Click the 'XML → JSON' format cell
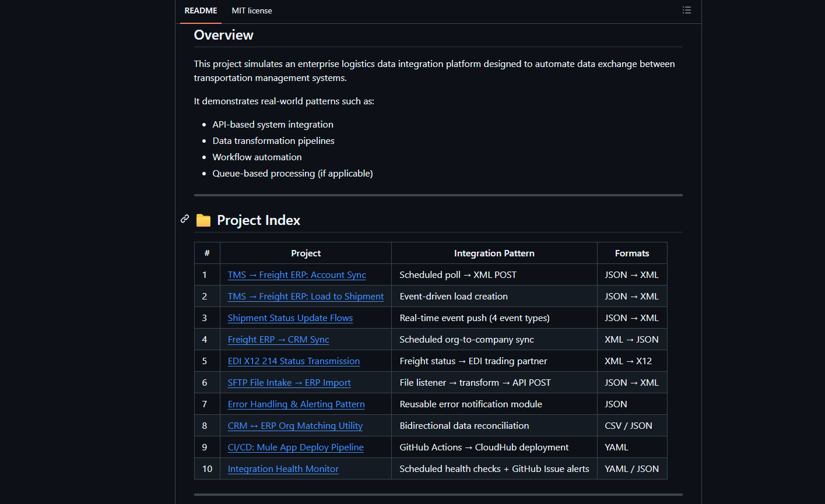This screenshot has height=504, width=825. tap(632, 340)
